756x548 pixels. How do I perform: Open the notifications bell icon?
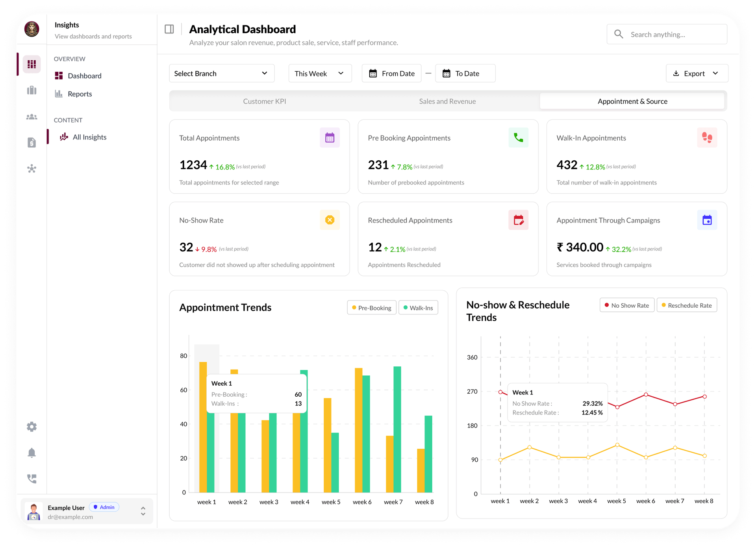tap(31, 453)
